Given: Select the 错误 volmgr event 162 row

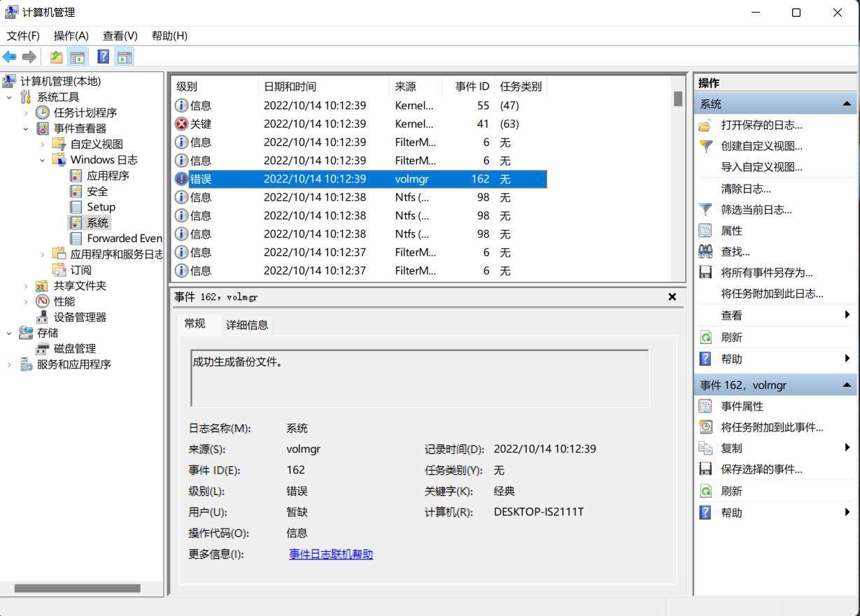Looking at the screenshot, I should tap(360, 179).
